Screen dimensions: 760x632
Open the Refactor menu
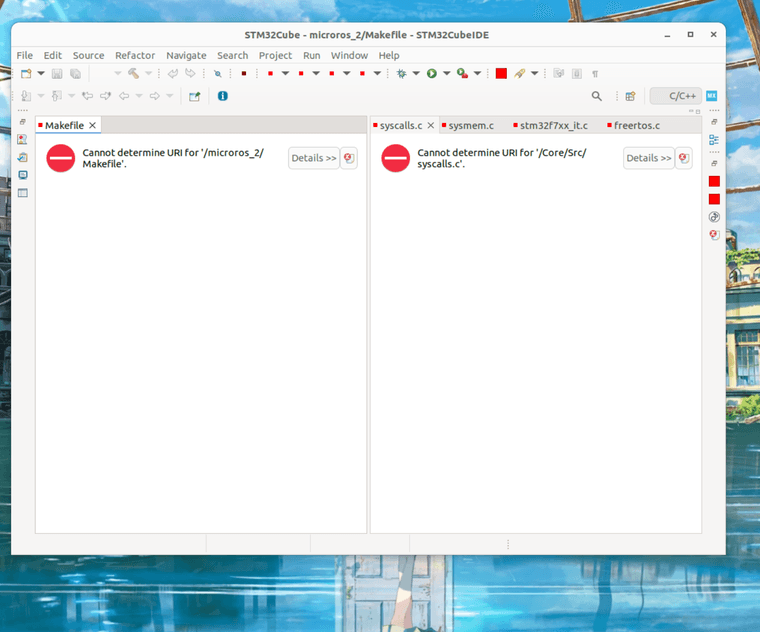pyautogui.click(x=135, y=55)
